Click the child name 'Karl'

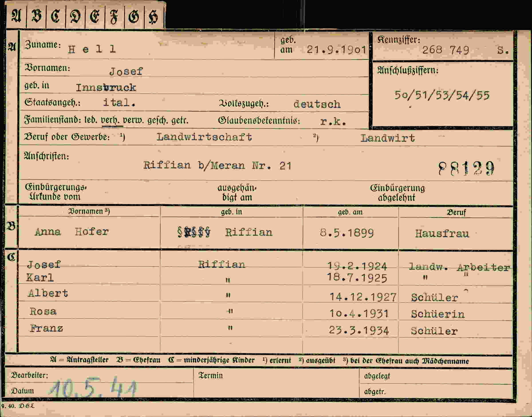(x=40, y=277)
